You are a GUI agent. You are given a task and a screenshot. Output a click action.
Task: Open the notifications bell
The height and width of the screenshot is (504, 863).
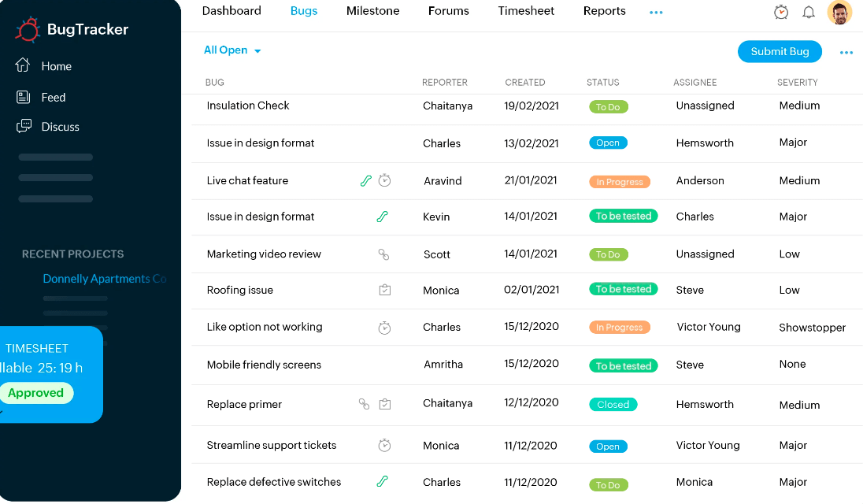(809, 12)
